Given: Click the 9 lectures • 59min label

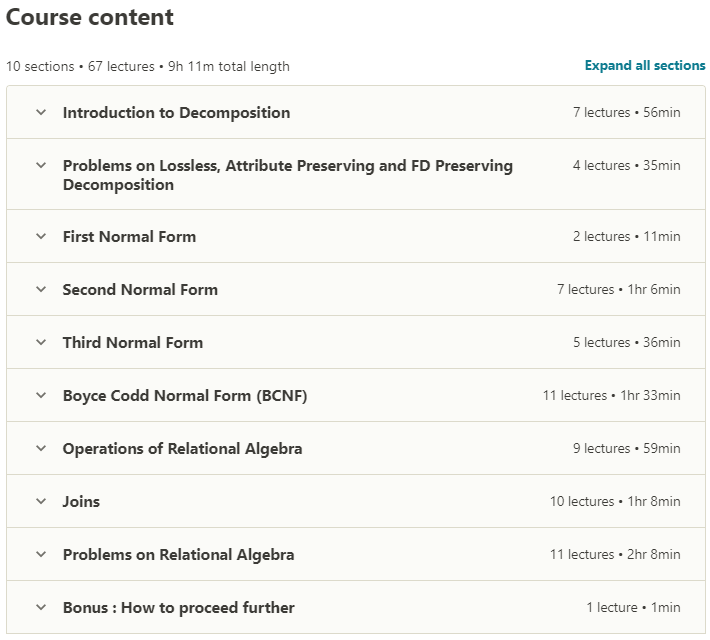Looking at the screenshot, I should (x=626, y=449).
